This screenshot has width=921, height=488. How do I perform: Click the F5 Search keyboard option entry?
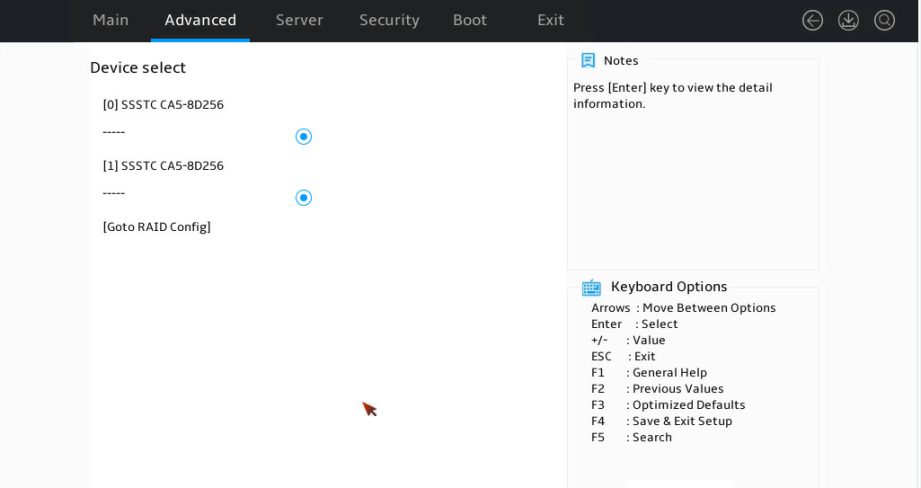(x=631, y=437)
